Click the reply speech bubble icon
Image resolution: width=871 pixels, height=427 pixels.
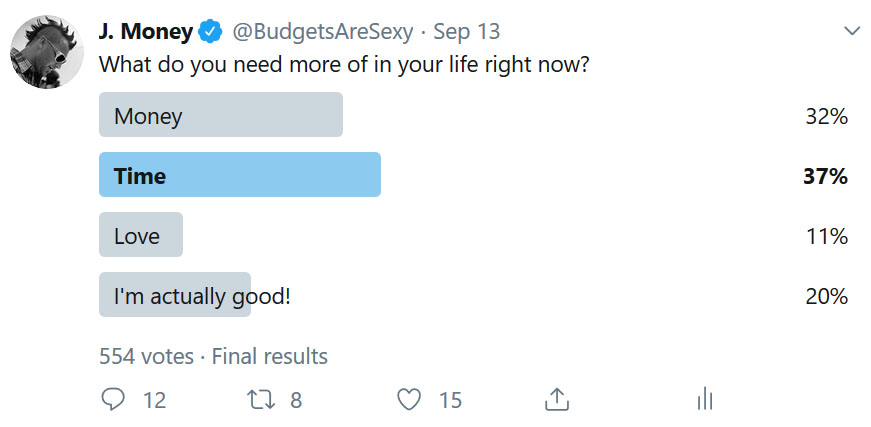pos(113,400)
